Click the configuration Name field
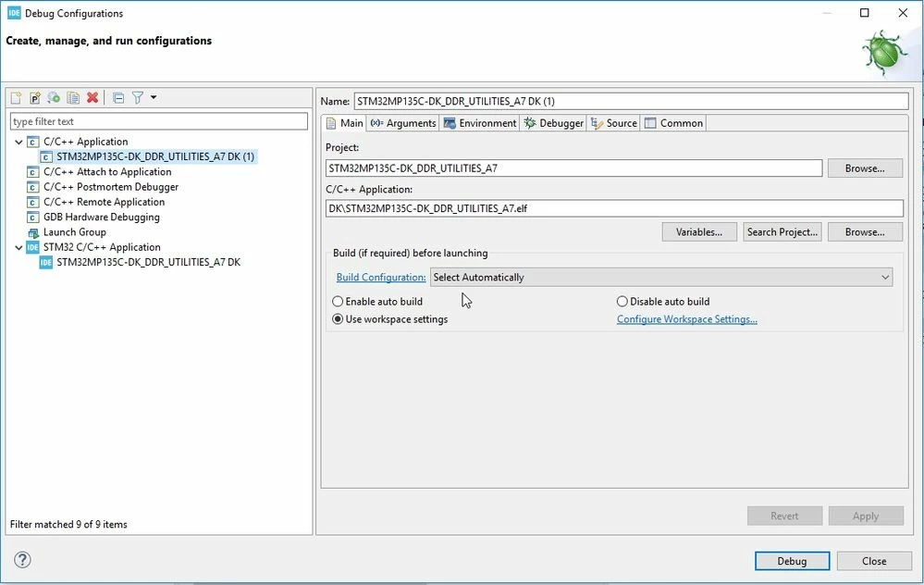Image resolution: width=924 pixels, height=585 pixels. click(x=631, y=102)
